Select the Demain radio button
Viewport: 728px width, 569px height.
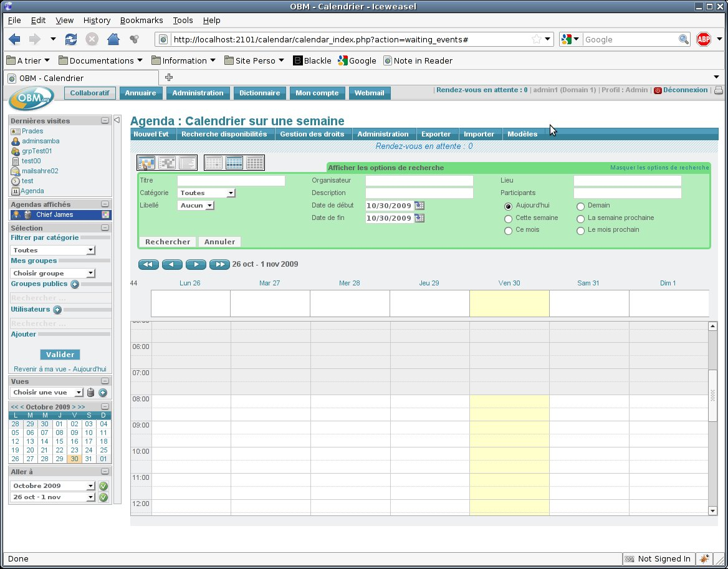[x=581, y=206]
